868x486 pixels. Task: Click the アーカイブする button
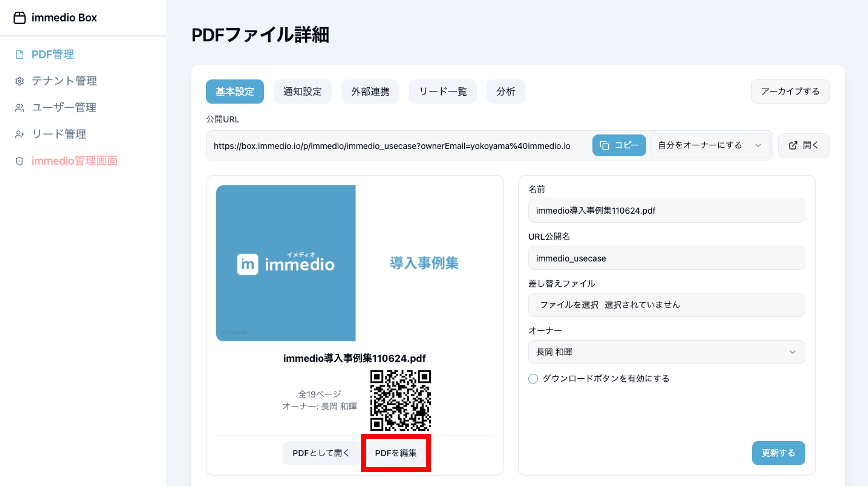[790, 92]
